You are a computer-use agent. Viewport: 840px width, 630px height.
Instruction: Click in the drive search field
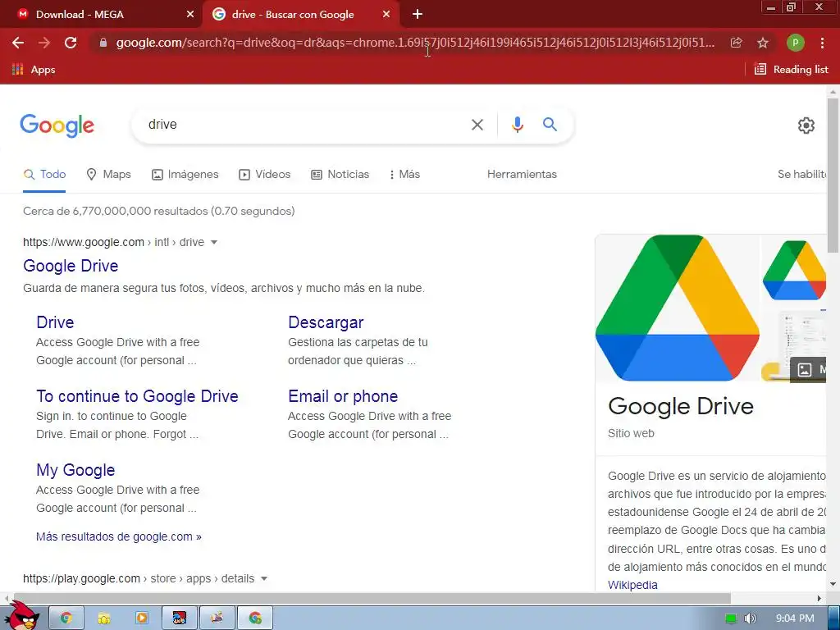coord(300,125)
